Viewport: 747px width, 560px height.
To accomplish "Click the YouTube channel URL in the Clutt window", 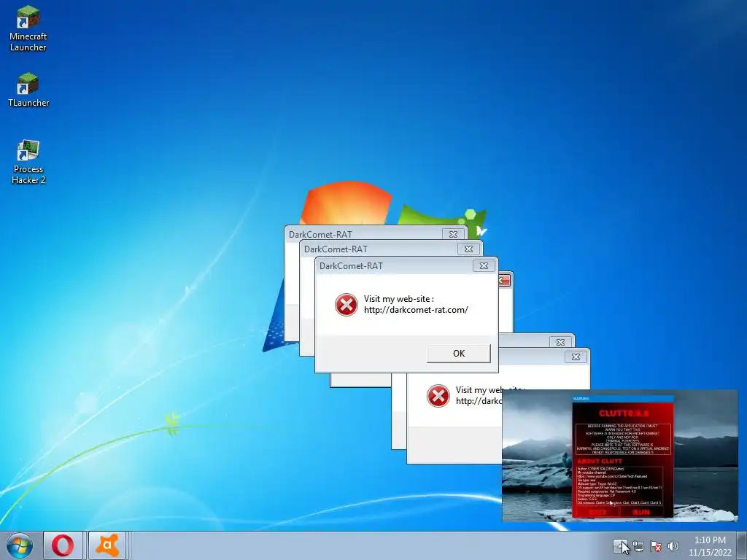I will tap(612, 476).
